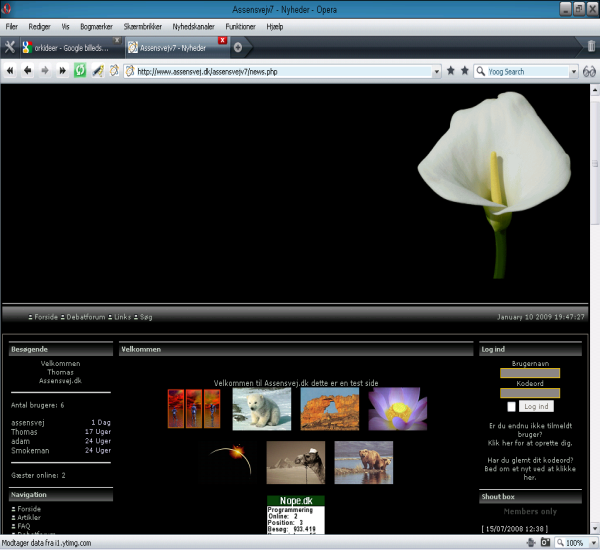Expand the address bar history dropdown
The height and width of the screenshot is (550, 600).
click(x=436, y=72)
